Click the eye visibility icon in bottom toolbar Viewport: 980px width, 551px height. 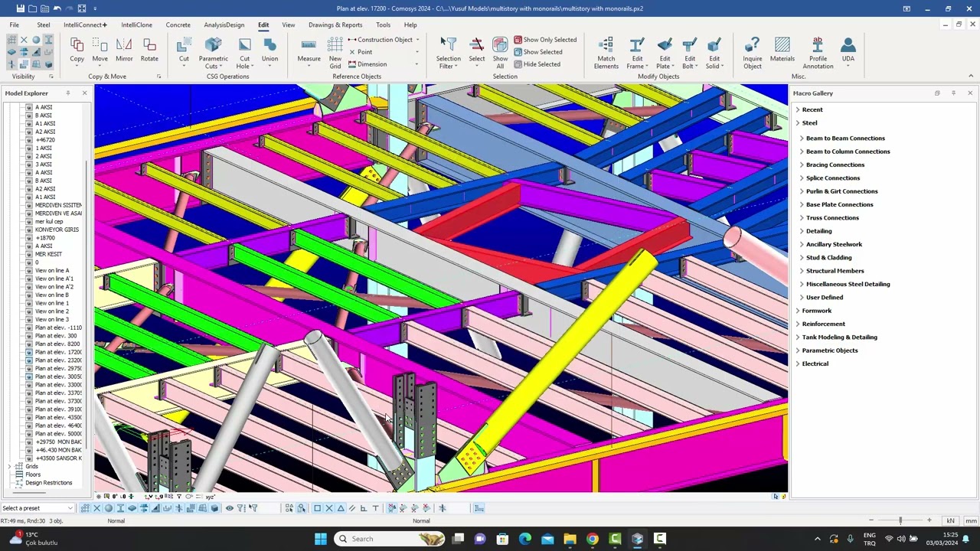coord(229,508)
